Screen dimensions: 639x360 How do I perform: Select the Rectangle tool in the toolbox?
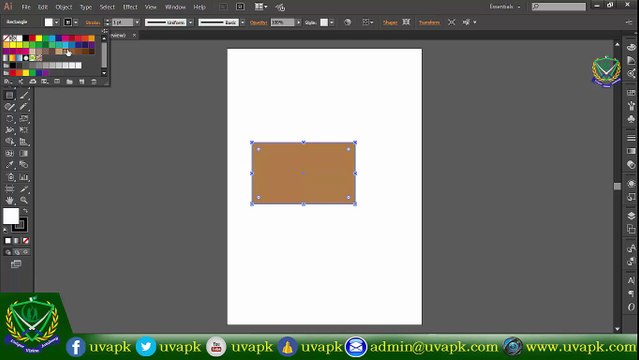click(x=9, y=95)
